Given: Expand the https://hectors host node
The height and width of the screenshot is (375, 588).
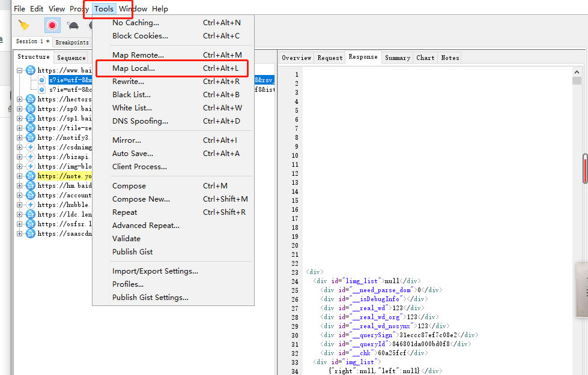Looking at the screenshot, I should (x=19, y=99).
